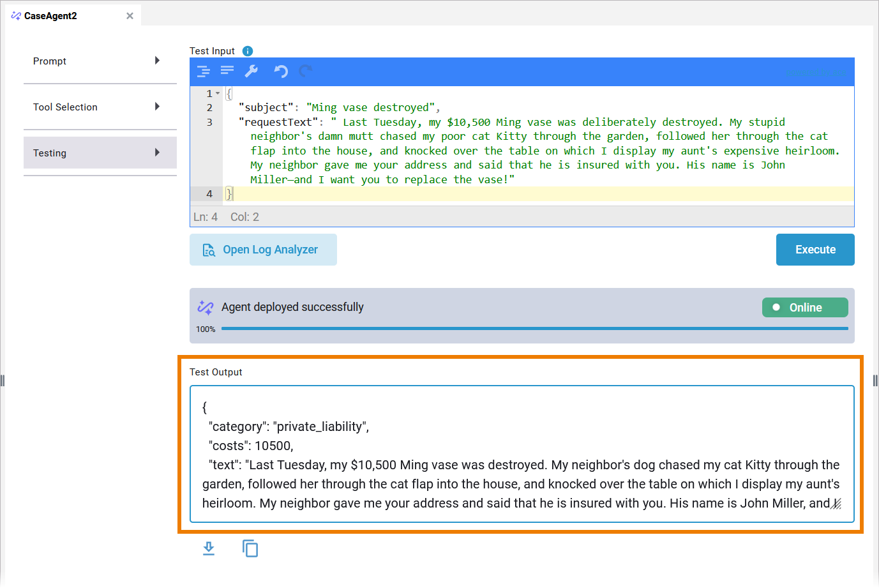Image resolution: width=879 pixels, height=588 pixels.
Task: Click the redo arrow in editor toolbar
Action: 306,72
